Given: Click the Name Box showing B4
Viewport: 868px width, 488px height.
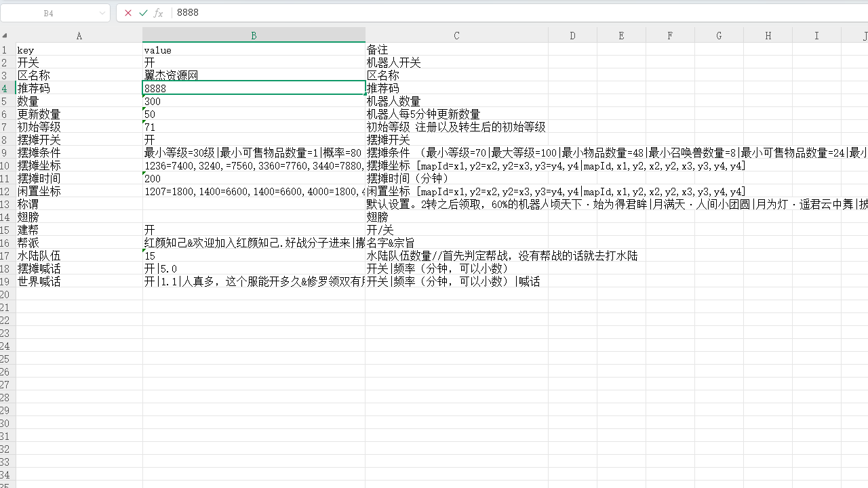Looking at the screenshot, I should [x=49, y=13].
